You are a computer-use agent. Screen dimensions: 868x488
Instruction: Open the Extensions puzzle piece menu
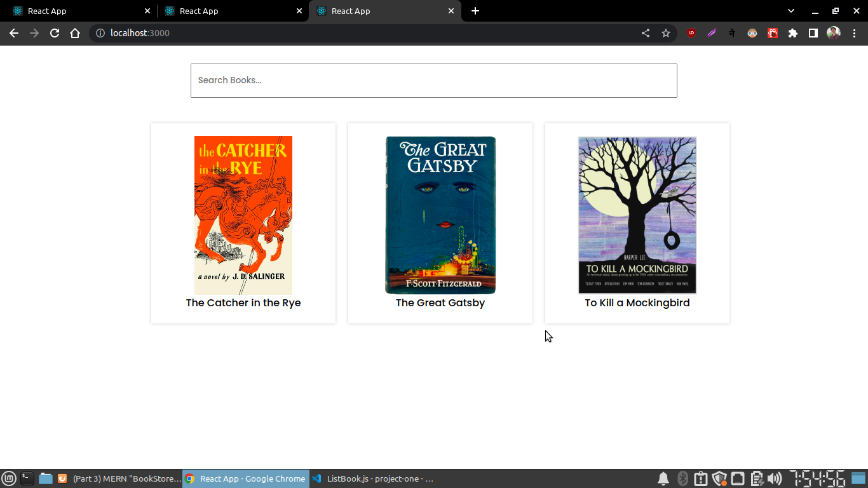pyautogui.click(x=792, y=33)
